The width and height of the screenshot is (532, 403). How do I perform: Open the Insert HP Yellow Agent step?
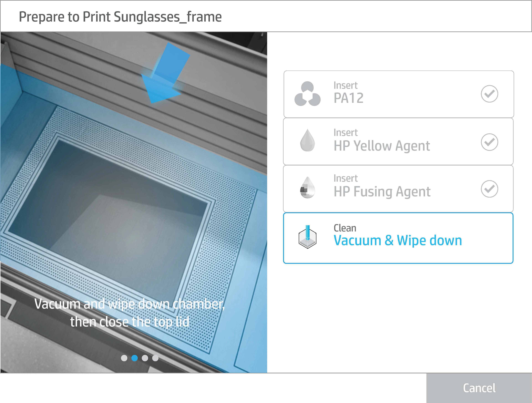tap(398, 141)
